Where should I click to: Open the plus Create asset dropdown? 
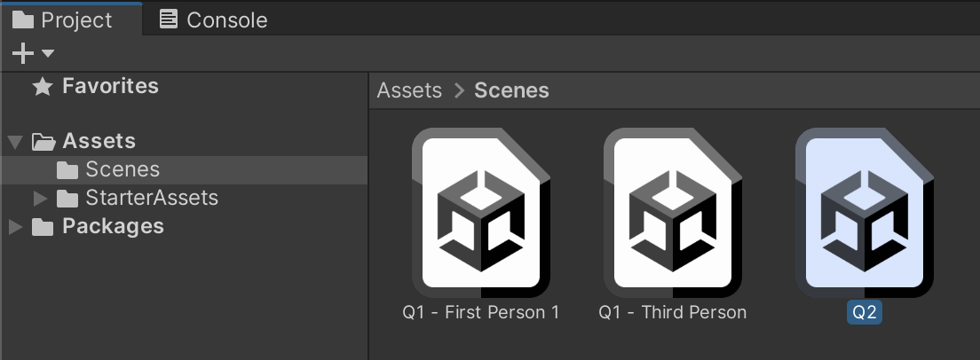[32, 54]
